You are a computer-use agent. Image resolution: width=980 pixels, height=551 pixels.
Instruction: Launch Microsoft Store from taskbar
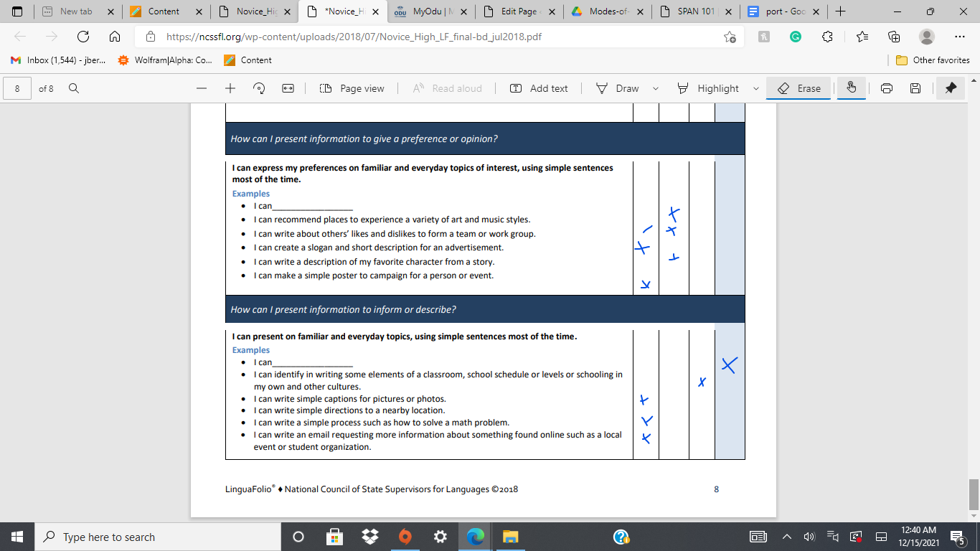[334, 537]
